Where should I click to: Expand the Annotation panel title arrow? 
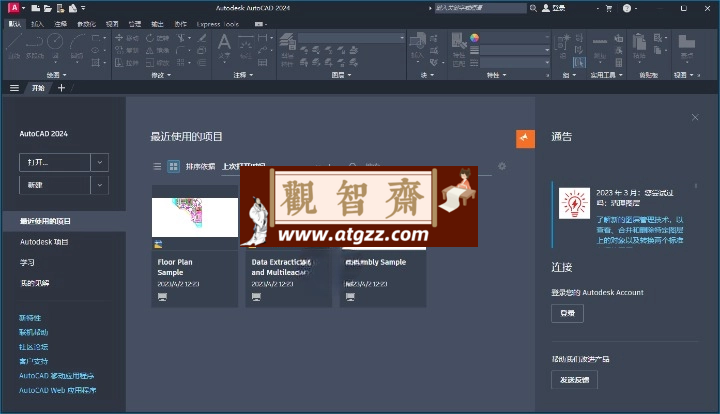251,75
